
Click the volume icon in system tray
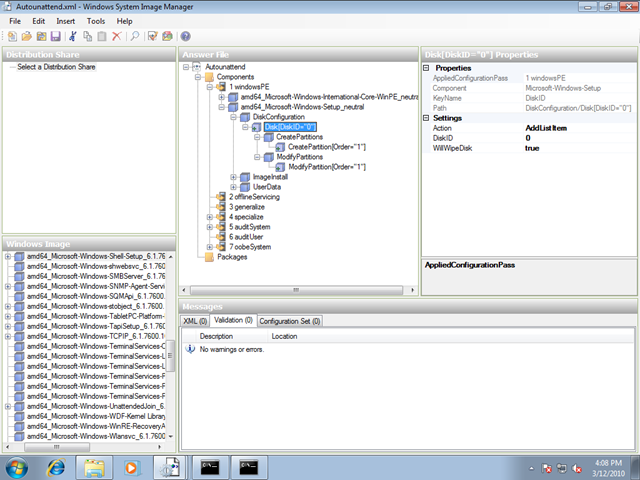pyautogui.click(x=577, y=468)
